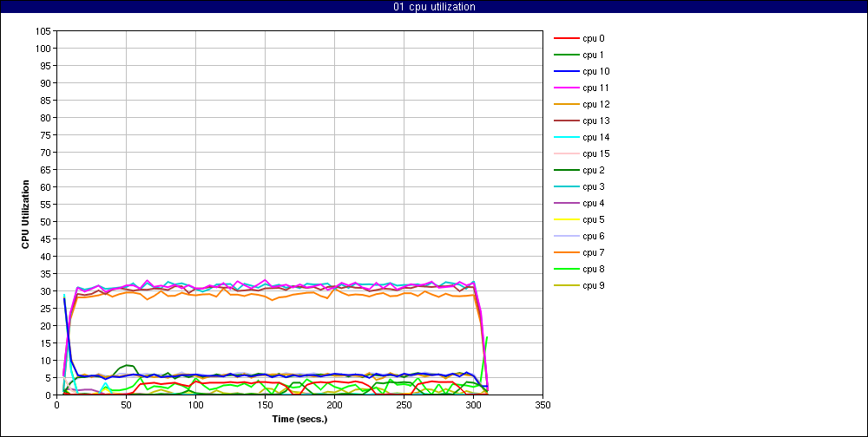Viewport: 868px width, 437px height.
Task: Click the '01 cpu utilization' chart title
Action: pos(434,7)
